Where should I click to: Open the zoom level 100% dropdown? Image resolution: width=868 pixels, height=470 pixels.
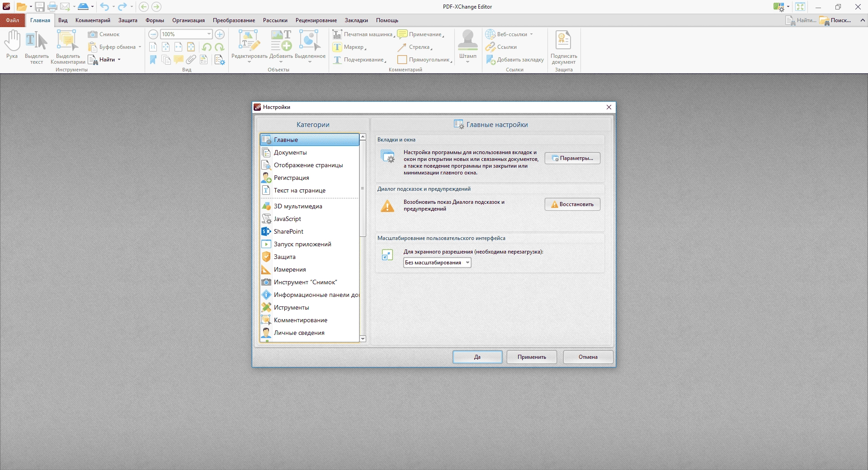pos(209,34)
